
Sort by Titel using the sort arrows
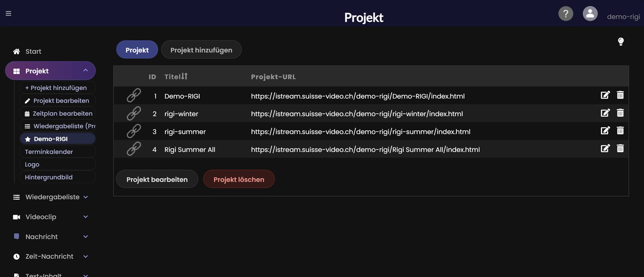[x=184, y=76]
